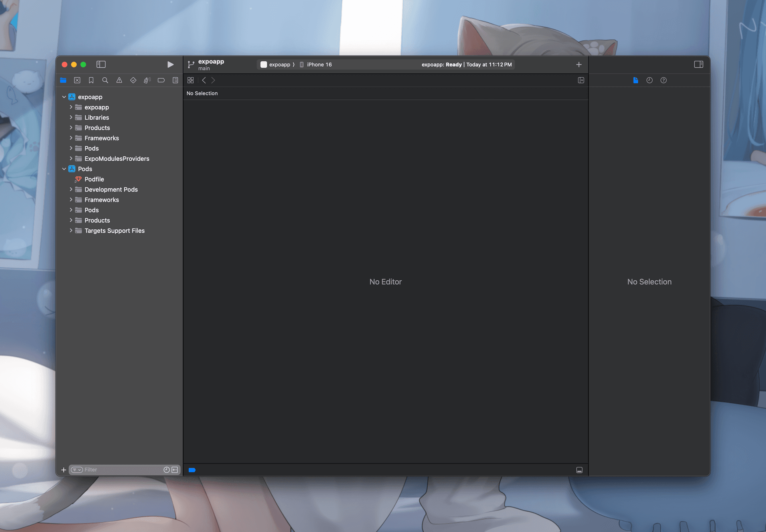Collapse the Pods project root
Screen dimensions: 766x532
pos(64,169)
